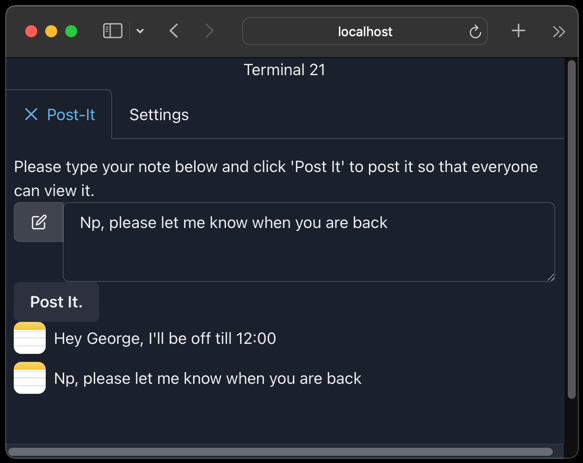The width and height of the screenshot is (583, 463).
Task: Click the textarea resize handle corner
Action: coord(551,277)
